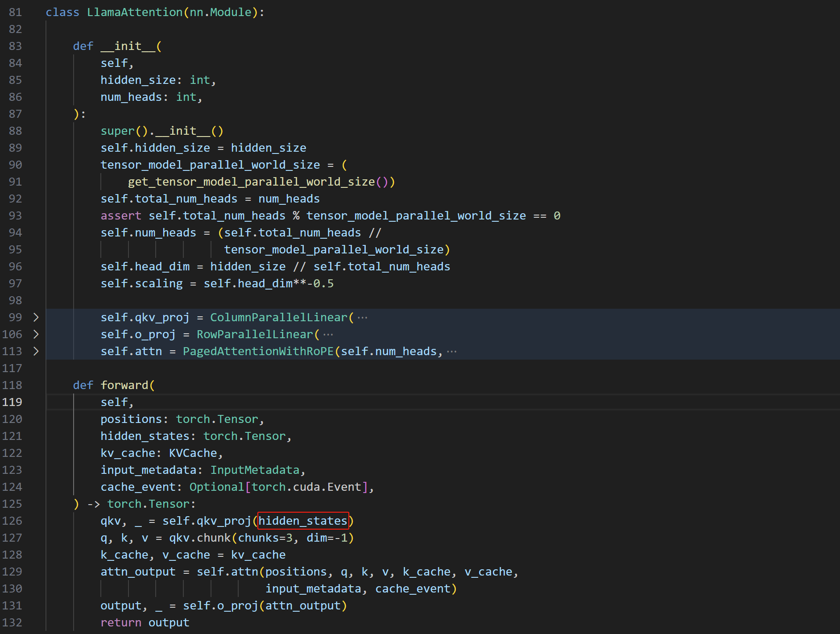Click self.head_dim on line 96

tap(145, 266)
